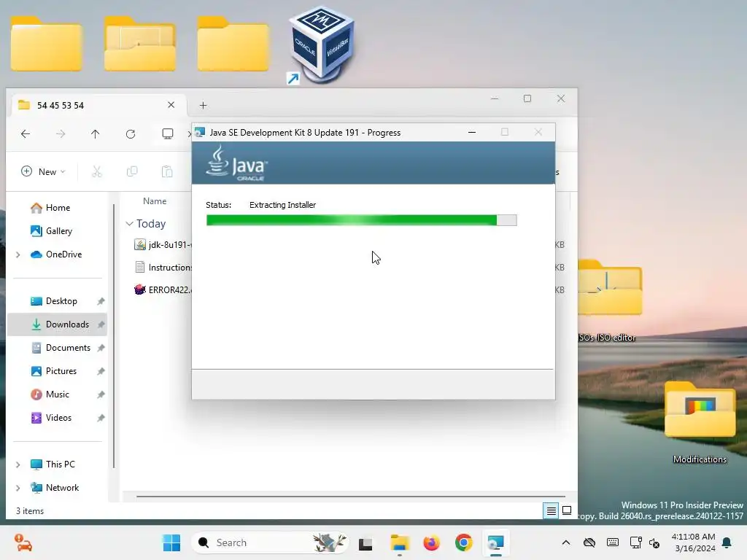
Task: Open Desktop quick access folder
Action: tap(61, 301)
